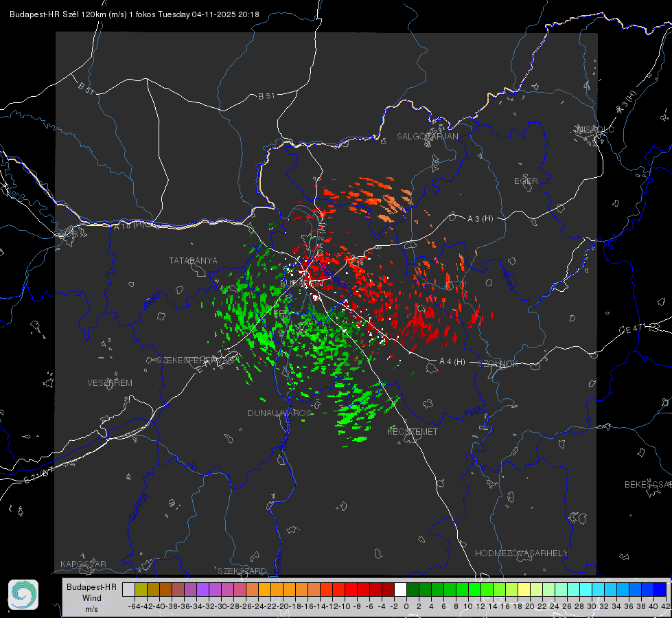Click the blue Somogy county label
Image resolution: width=672 pixels, height=618 pixels.
click(138, 507)
